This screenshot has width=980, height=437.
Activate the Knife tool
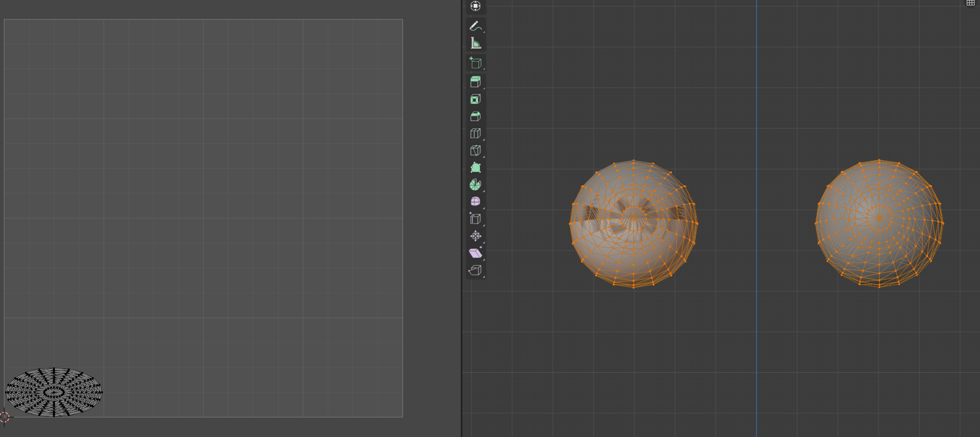[475, 151]
